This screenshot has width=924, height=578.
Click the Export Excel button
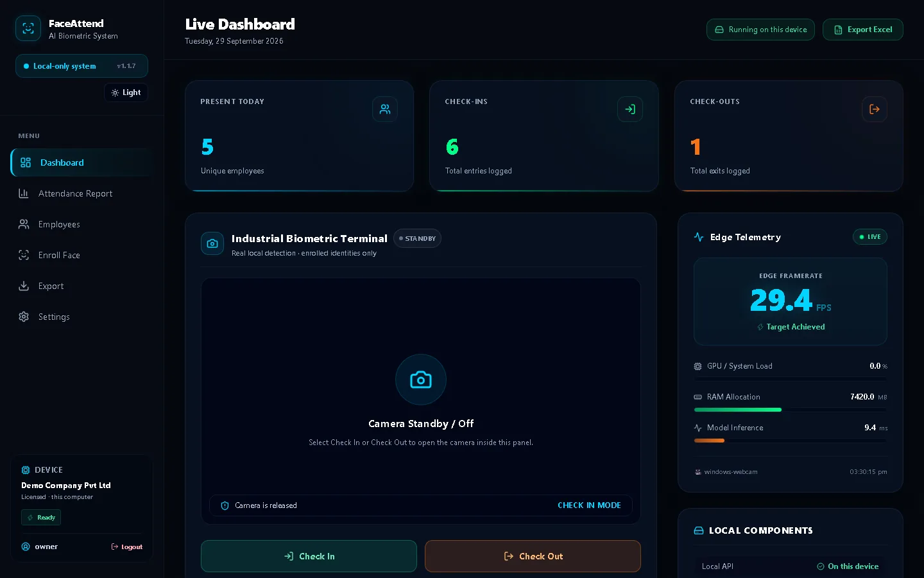[x=863, y=30]
